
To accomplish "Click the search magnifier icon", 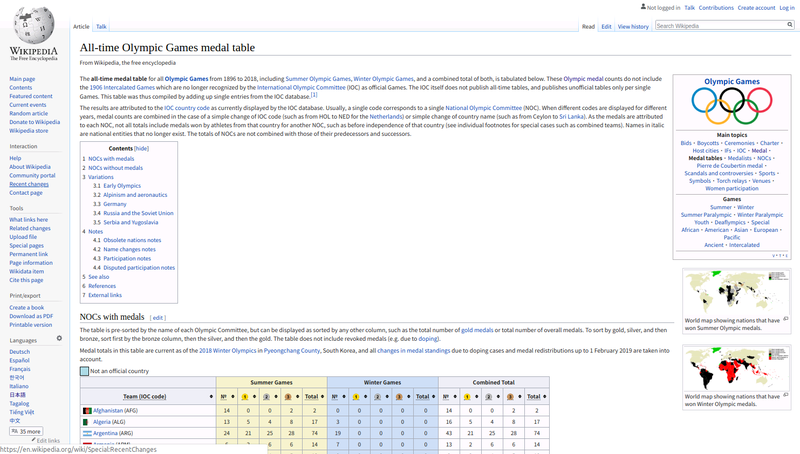I will tap(790, 25).
